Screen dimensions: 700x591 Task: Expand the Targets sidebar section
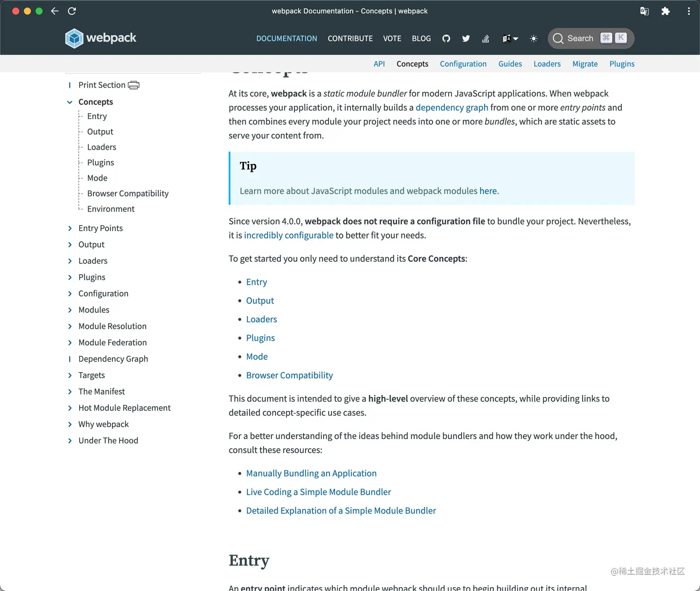70,375
